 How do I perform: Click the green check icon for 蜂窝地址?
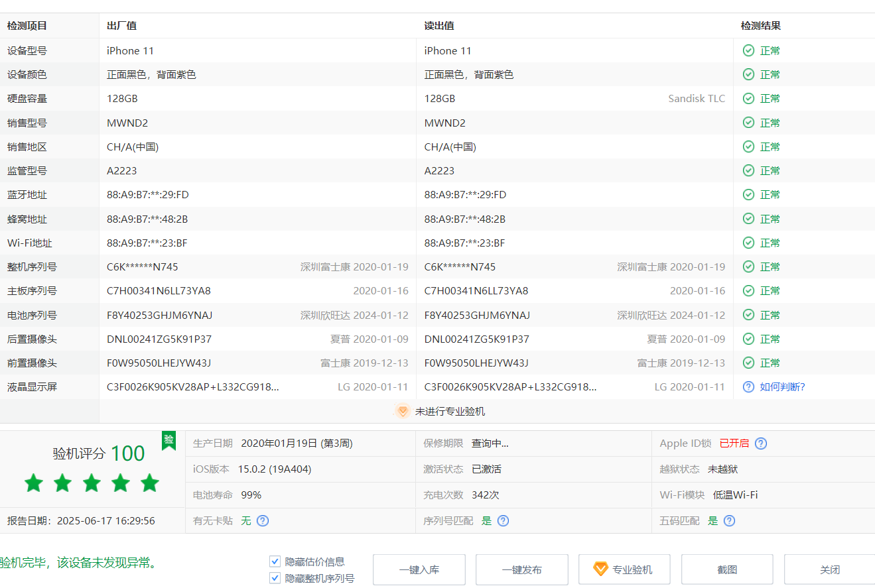click(x=748, y=219)
